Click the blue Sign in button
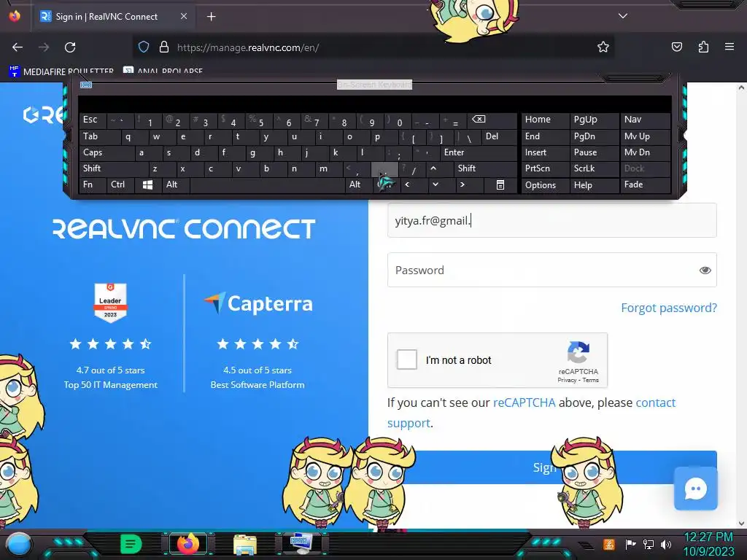 (x=551, y=467)
